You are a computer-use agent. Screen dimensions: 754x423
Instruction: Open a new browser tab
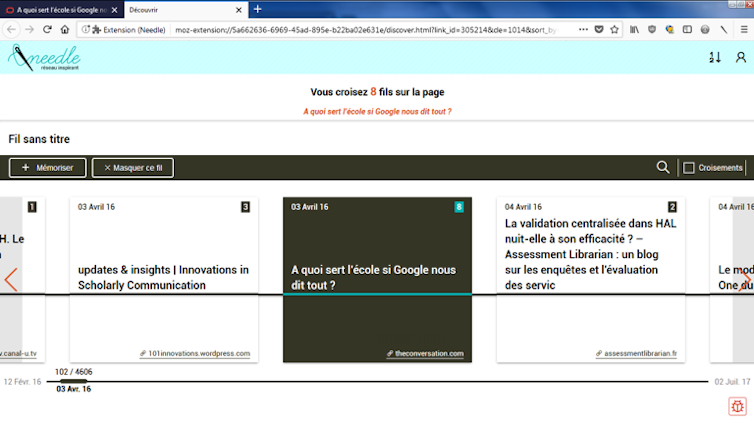coord(257,9)
